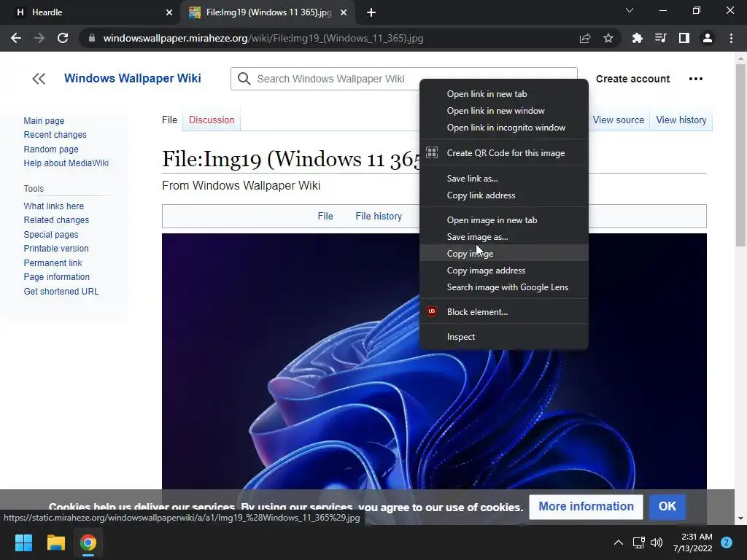
Task: Go to Main page link
Action: pos(44,121)
